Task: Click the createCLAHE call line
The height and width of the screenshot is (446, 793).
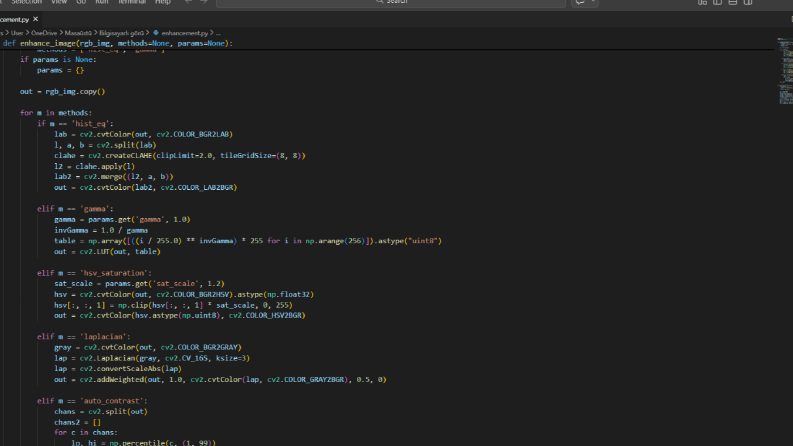Action: [180, 155]
